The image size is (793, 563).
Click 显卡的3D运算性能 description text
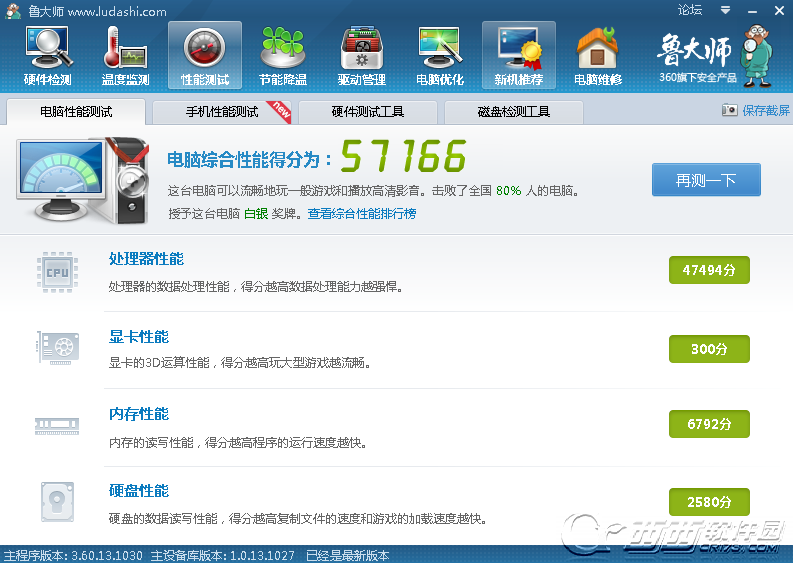tap(239, 363)
